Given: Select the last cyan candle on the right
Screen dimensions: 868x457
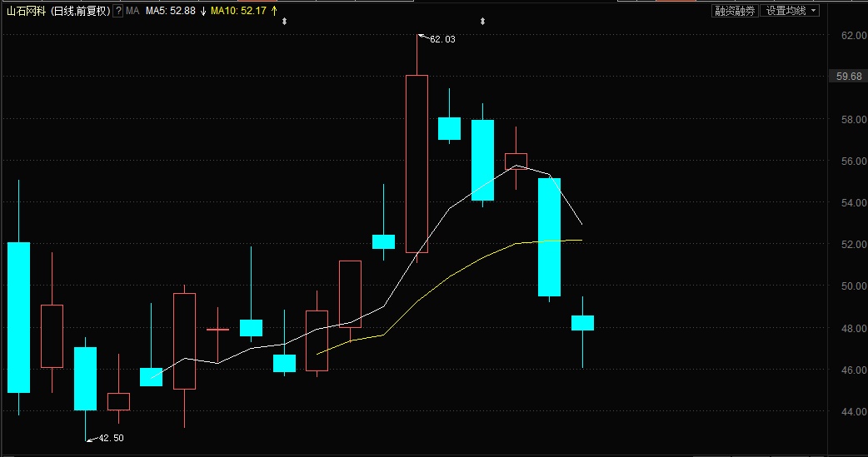Looking at the screenshot, I should (582, 323).
